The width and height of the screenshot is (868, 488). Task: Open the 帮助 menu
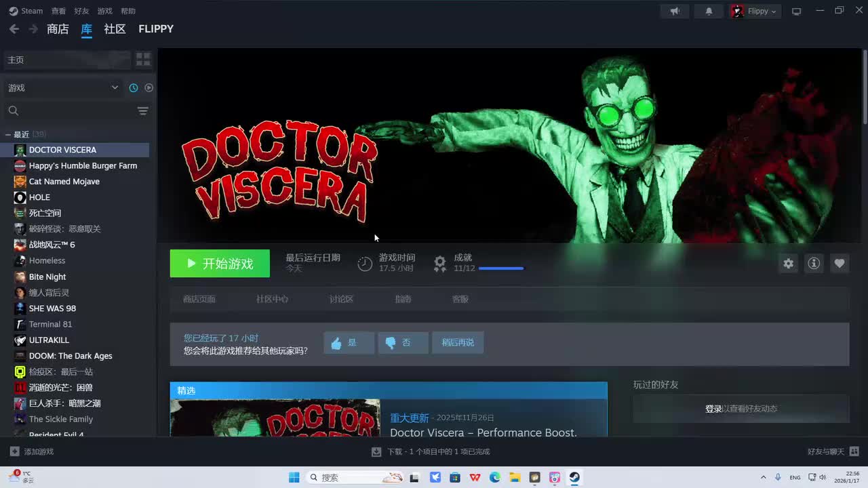(127, 11)
